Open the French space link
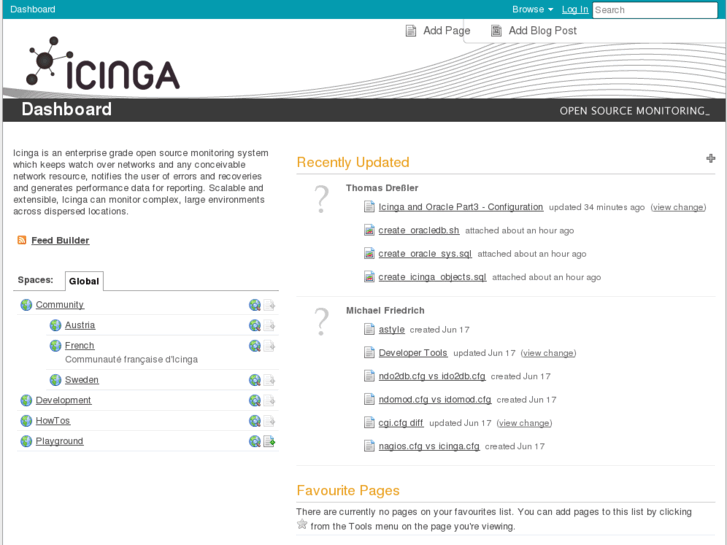This screenshot has height=545, width=727. [x=79, y=346]
